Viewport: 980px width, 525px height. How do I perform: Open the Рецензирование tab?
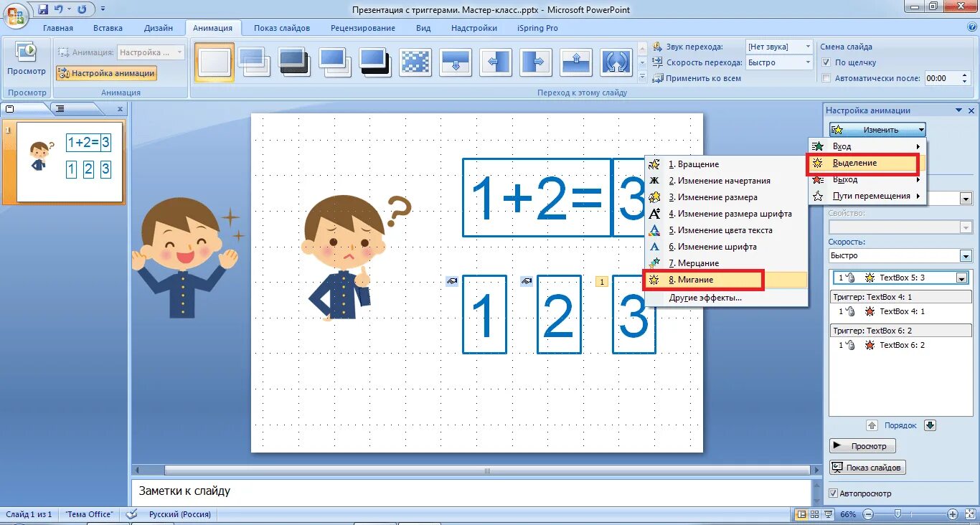click(x=363, y=28)
